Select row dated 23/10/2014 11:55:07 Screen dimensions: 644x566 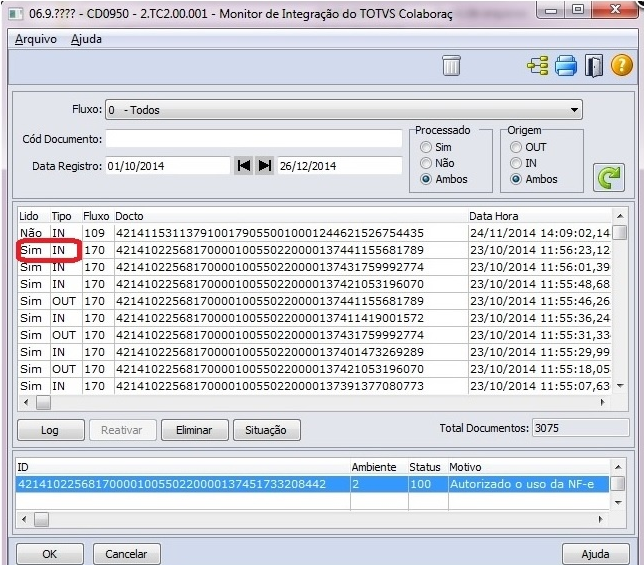pos(315,386)
